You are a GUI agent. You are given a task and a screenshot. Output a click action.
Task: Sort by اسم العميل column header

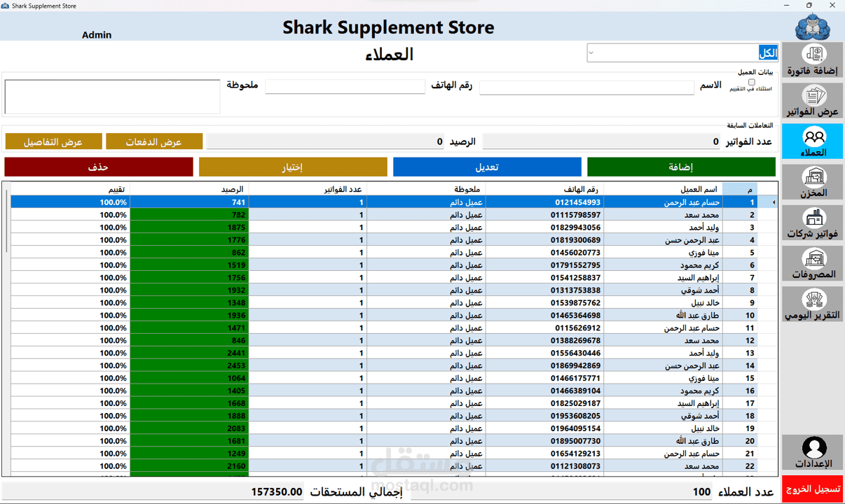[663, 189]
